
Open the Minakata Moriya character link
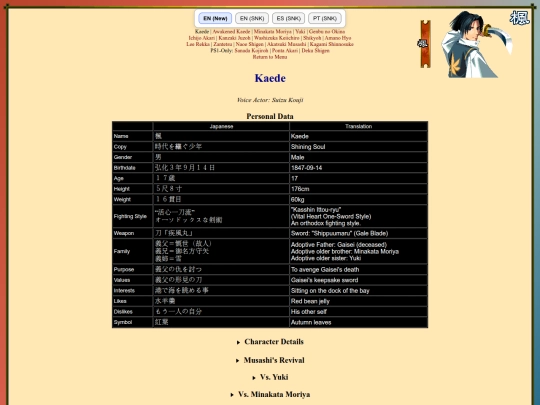(272, 31)
